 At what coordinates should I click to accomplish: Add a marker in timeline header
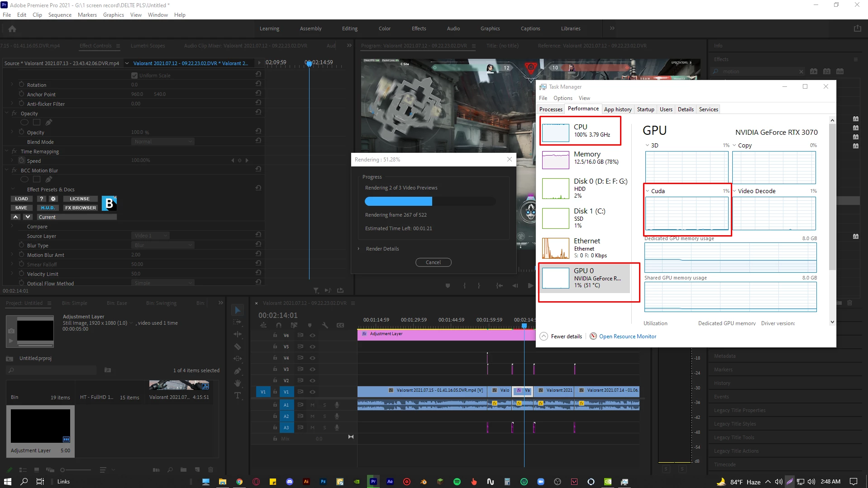pos(310,325)
